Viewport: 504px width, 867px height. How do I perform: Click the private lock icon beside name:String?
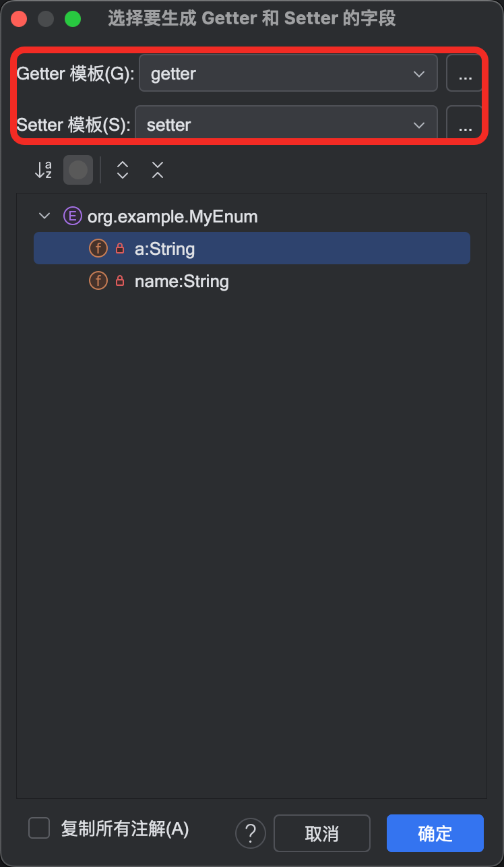click(x=120, y=281)
